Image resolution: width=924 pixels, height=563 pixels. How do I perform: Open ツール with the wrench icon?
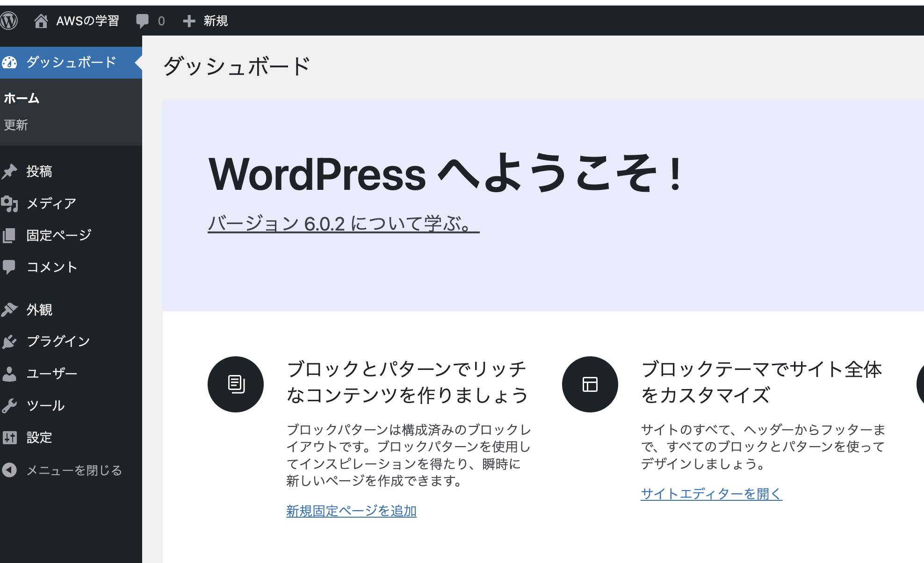point(10,405)
